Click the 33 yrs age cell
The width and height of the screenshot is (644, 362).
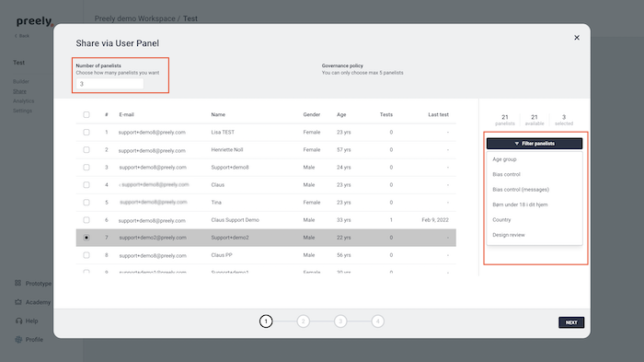[x=344, y=220]
